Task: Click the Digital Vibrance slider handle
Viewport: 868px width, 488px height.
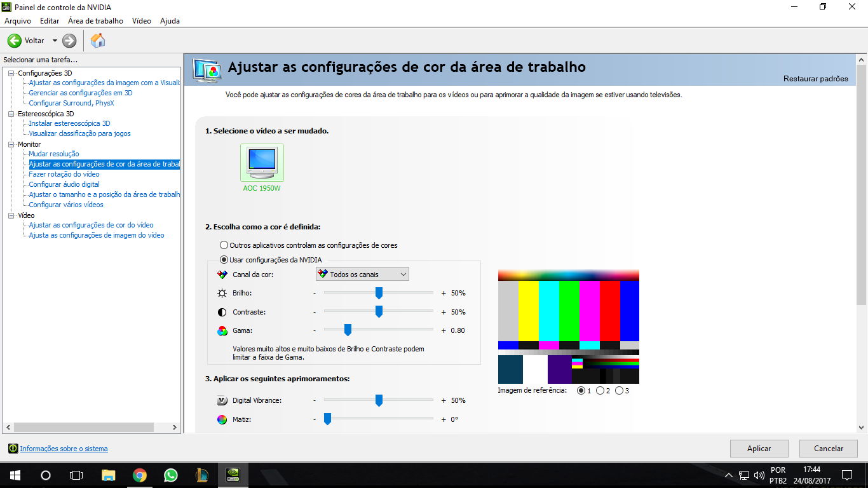Action: [x=379, y=400]
